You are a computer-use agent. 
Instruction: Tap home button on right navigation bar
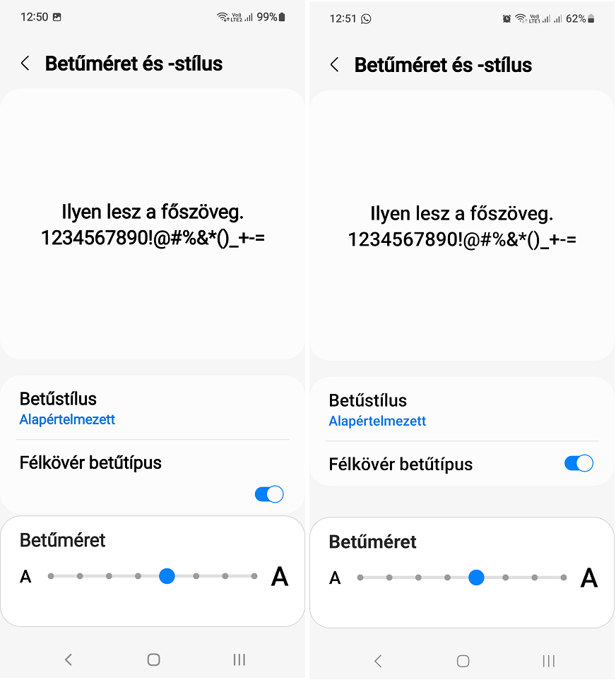[463, 662]
